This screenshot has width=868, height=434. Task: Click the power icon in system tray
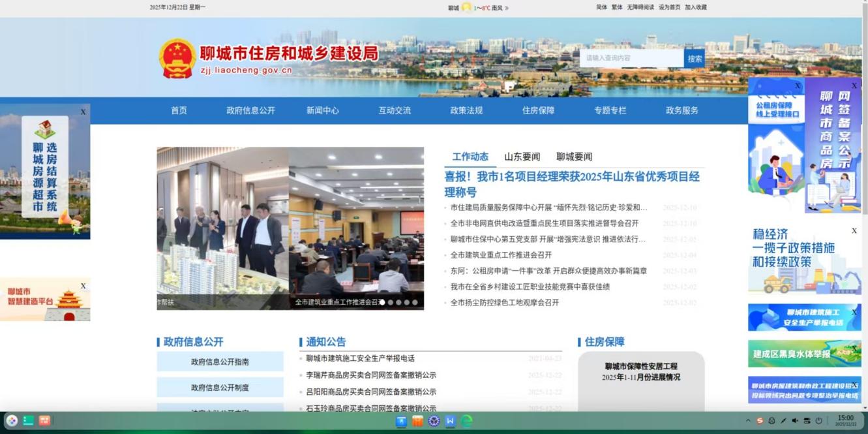coord(818,421)
